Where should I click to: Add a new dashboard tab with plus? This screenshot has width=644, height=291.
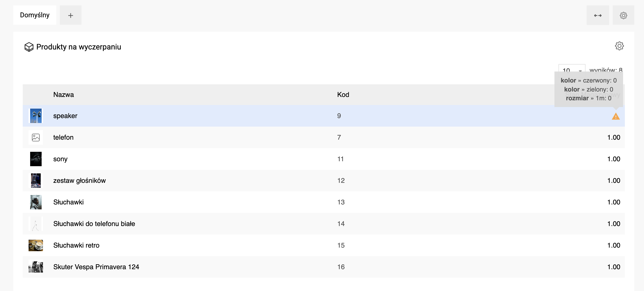70,15
